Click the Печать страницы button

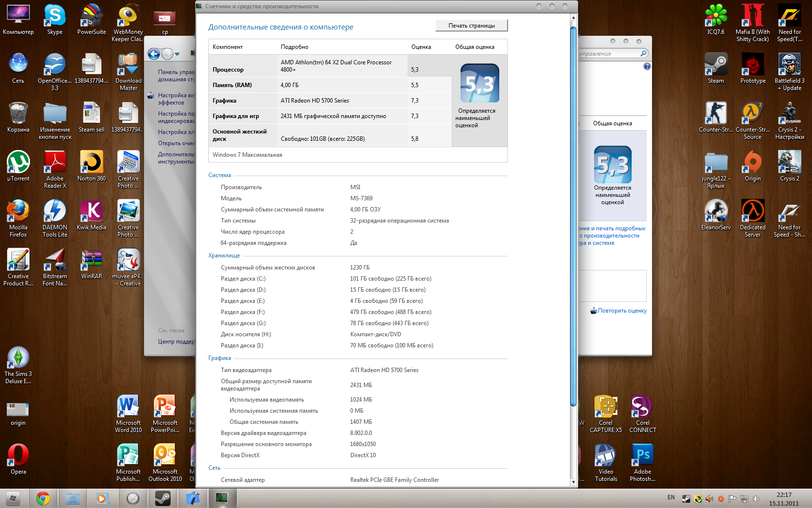[x=471, y=26]
